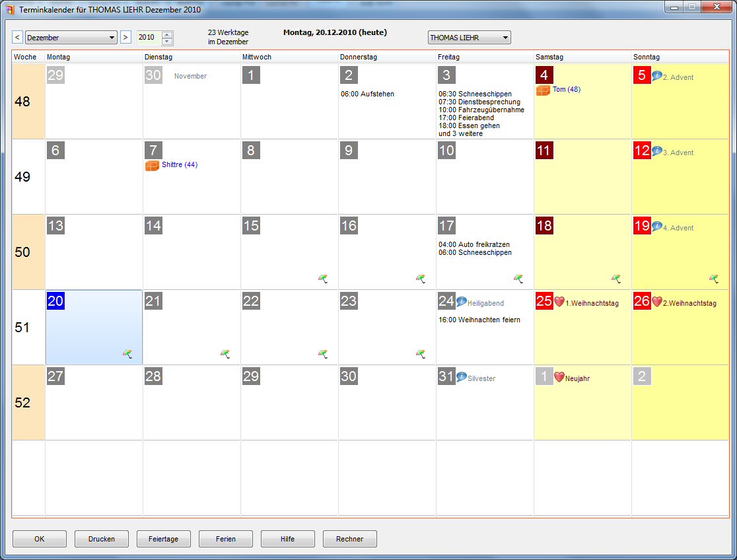The image size is (737, 560).
Task: Launch the Rechner calculator
Action: click(349, 538)
